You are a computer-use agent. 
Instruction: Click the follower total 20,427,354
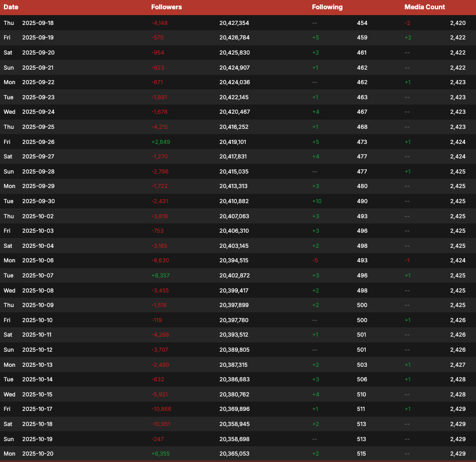[x=235, y=23]
